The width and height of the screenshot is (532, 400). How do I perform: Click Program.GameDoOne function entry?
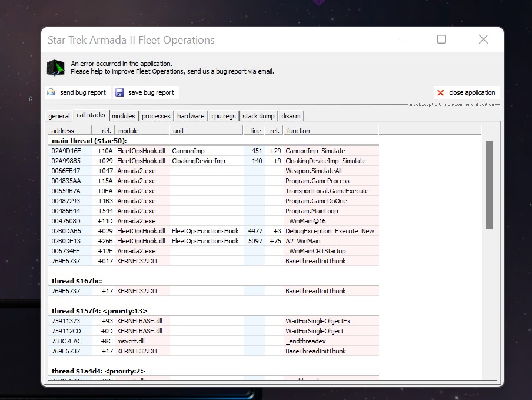coord(316,201)
